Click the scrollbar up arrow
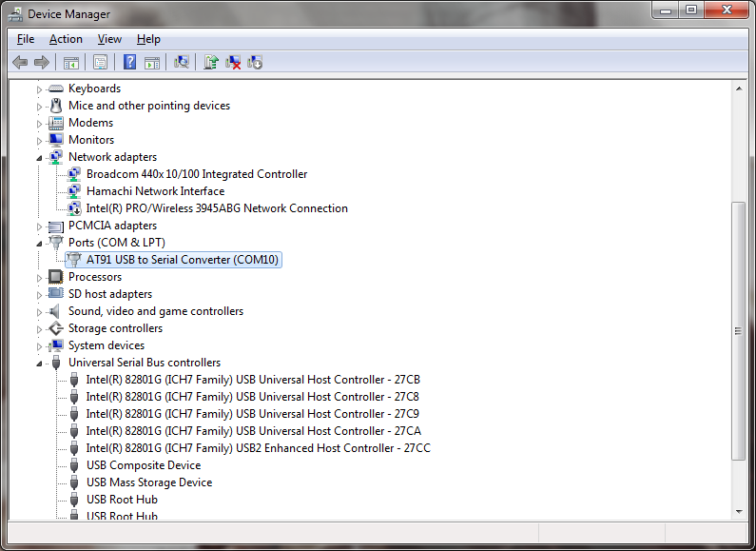756x551 pixels. point(739,89)
